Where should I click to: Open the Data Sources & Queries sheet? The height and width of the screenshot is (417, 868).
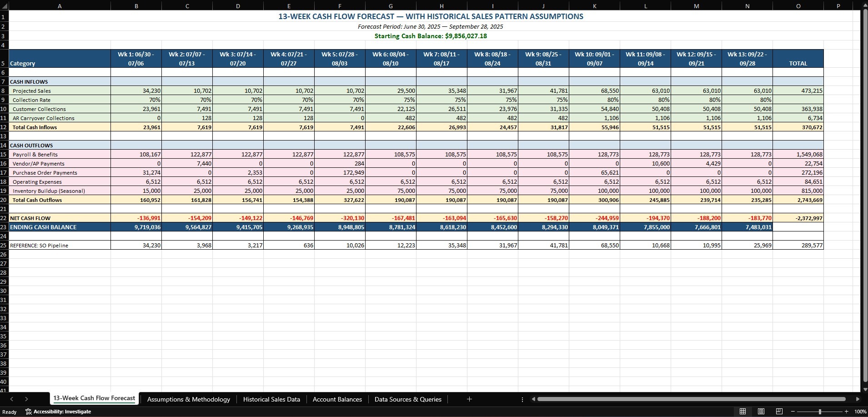click(407, 399)
